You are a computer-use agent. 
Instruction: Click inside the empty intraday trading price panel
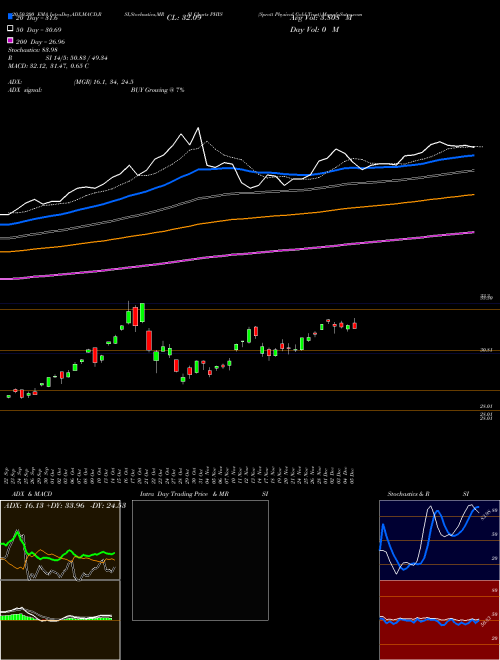click(x=200, y=560)
